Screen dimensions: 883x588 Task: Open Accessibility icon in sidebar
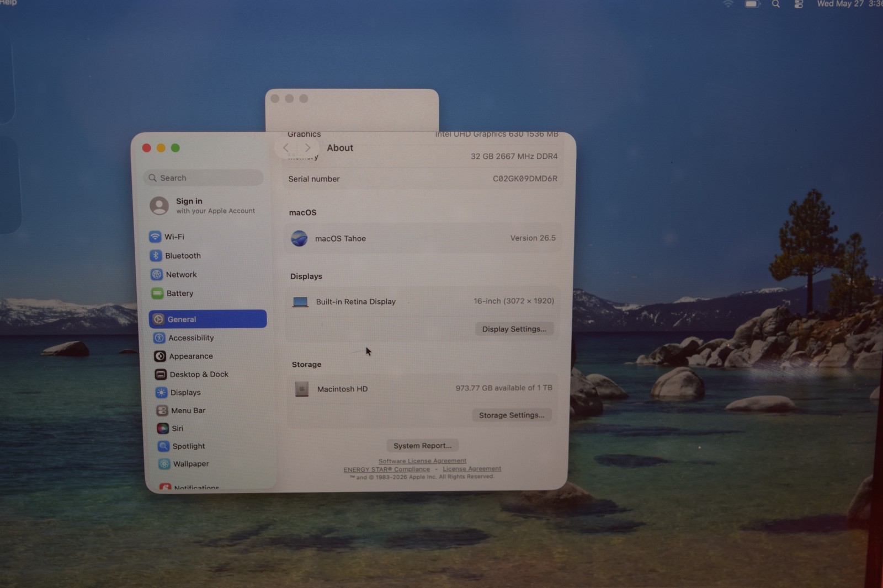(x=159, y=338)
